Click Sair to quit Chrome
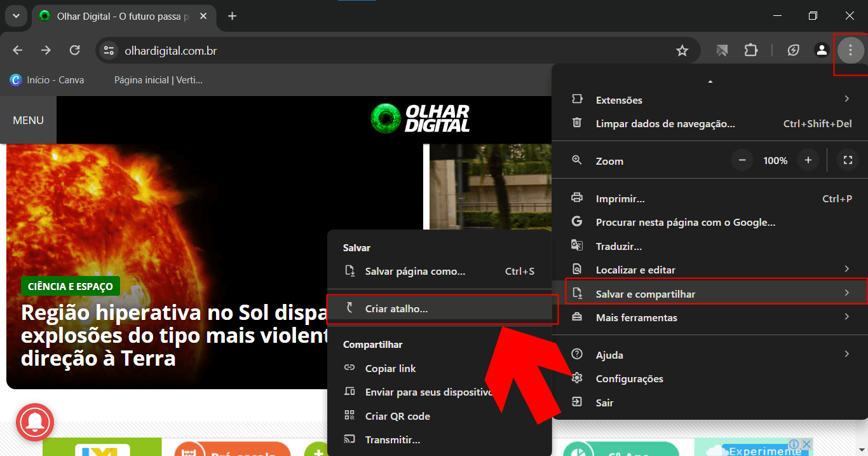 [710, 403]
